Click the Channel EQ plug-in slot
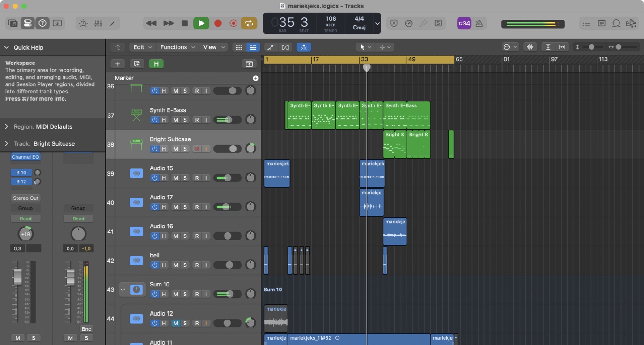 [x=25, y=157]
